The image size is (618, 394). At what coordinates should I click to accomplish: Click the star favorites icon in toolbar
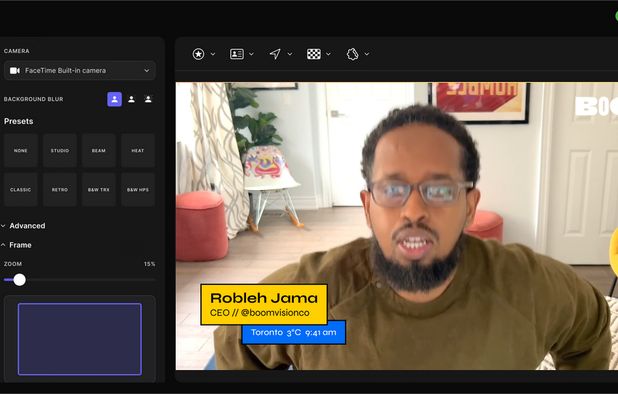click(198, 54)
